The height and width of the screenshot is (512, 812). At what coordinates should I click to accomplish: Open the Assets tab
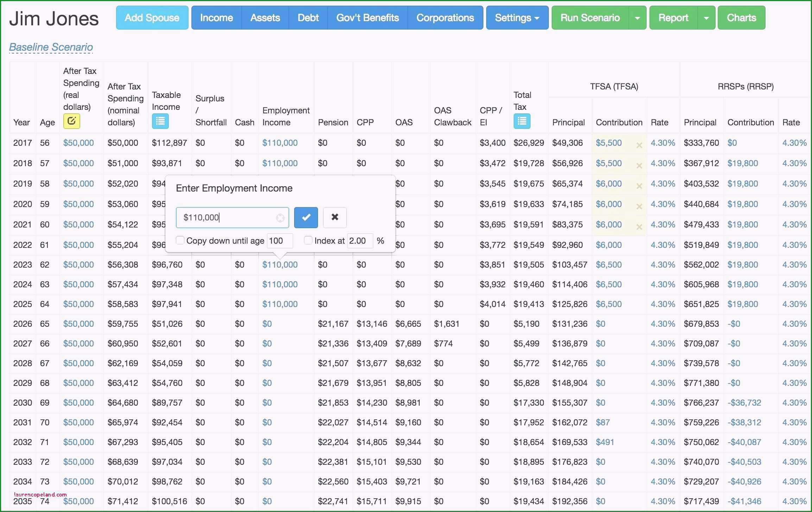[264, 17]
